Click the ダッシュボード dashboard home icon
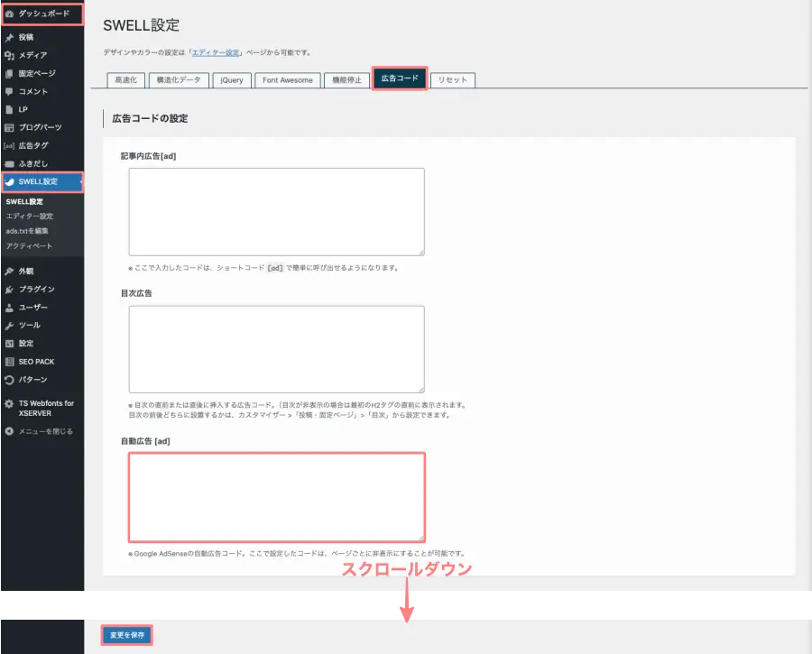This screenshot has width=812, height=654. pos(11,14)
